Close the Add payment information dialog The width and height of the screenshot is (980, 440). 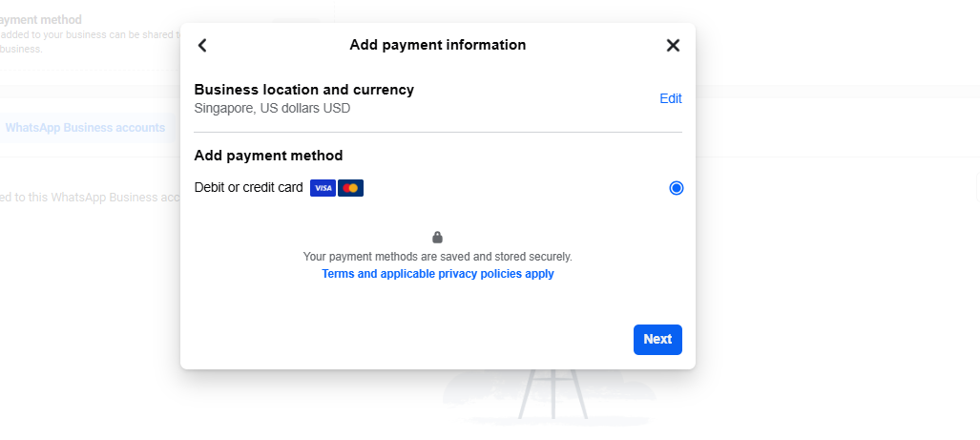(673, 45)
